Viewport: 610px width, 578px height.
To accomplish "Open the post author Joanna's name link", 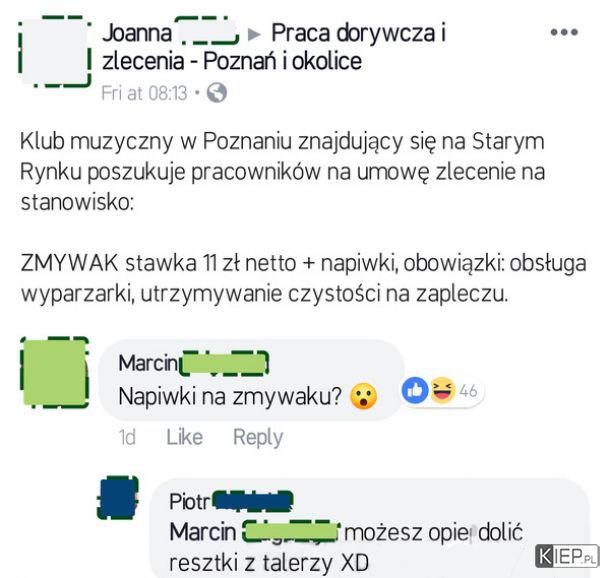I will (x=137, y=33).
